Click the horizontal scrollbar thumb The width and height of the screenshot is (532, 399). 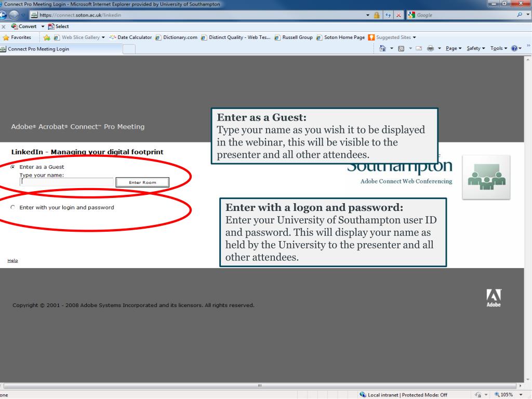click(x=260, y=386)
